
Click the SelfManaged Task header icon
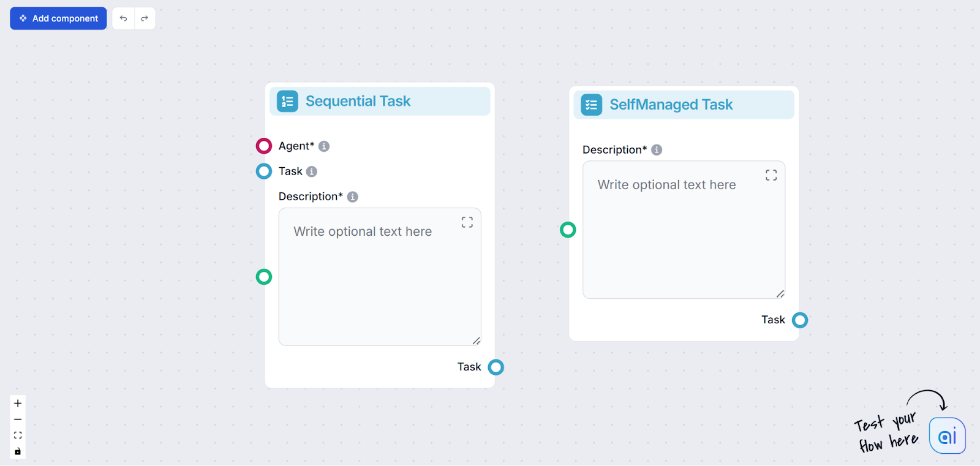(590, 105)
